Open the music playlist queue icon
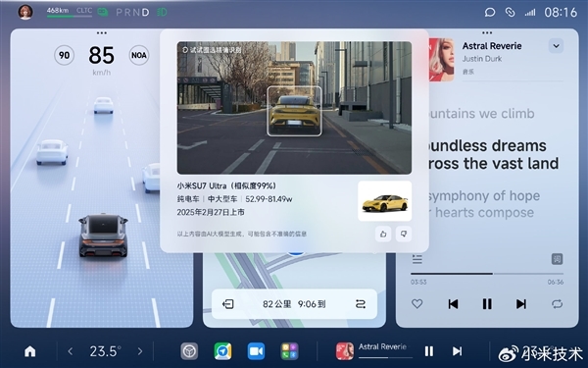Image resolution: width=588 pixels, height=368 pixels. coord(417,259)
